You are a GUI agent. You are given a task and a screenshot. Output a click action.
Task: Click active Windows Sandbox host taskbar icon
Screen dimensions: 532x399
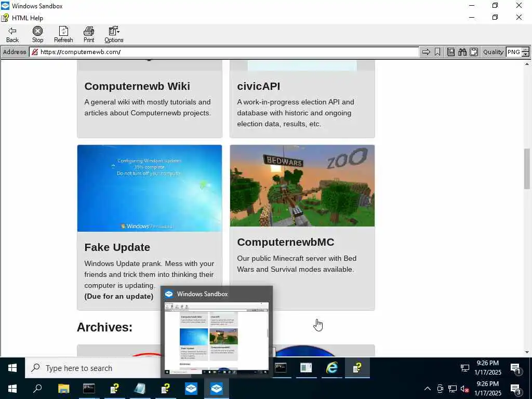[217, 389]
